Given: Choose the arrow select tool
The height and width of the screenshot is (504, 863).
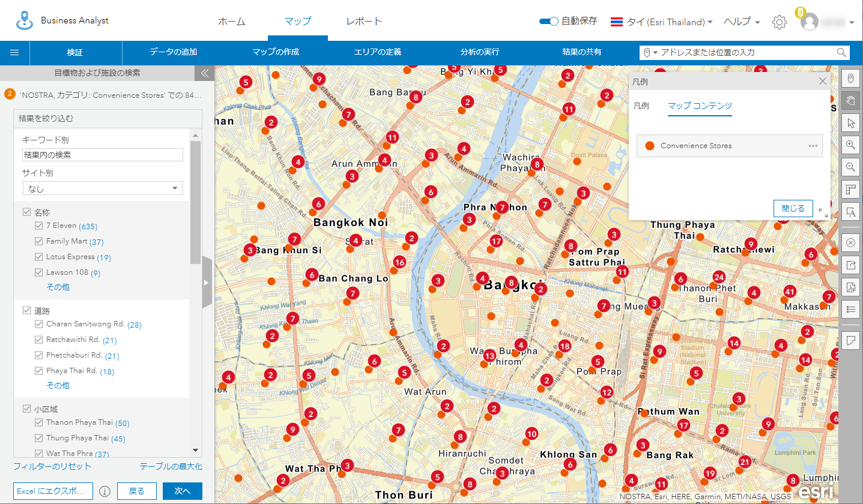Looking at the screenshot, I should coord(850,122).
